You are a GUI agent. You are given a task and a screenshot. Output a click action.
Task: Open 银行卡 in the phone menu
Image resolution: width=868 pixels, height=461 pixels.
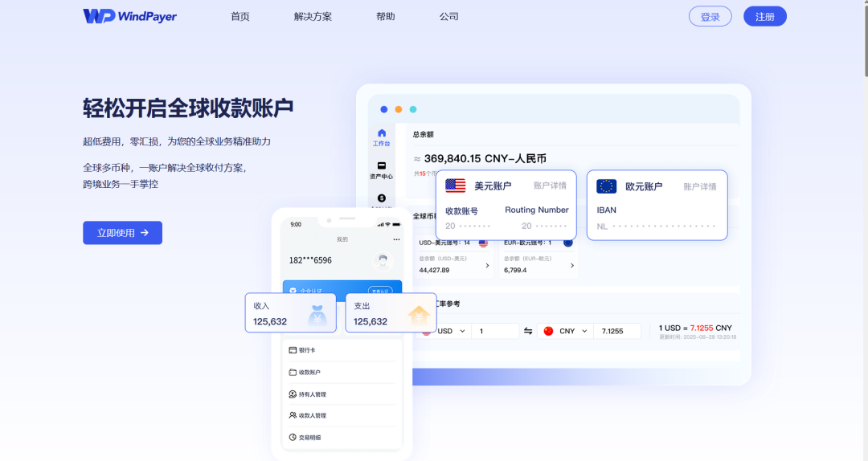click(x=342, y=350)
